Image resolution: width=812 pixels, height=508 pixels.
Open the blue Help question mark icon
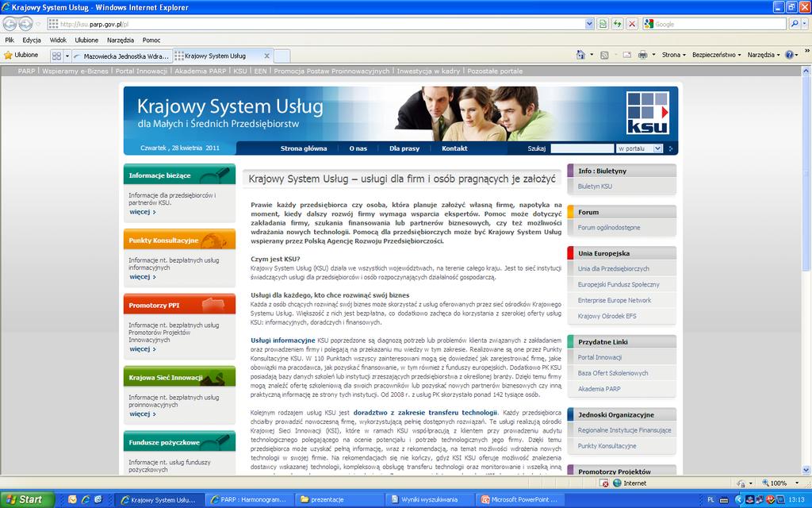coord(789,55)
